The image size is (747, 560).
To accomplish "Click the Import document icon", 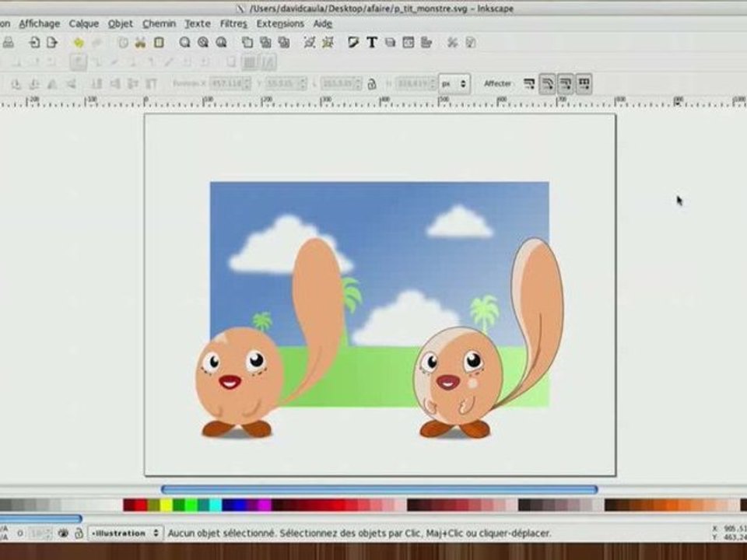I will click(33, 43).
